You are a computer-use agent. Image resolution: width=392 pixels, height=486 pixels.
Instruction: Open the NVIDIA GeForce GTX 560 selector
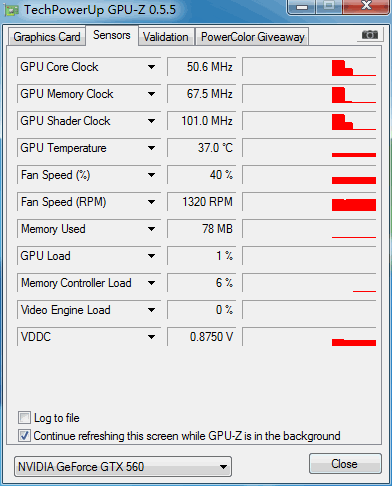[x=123, y=466]
